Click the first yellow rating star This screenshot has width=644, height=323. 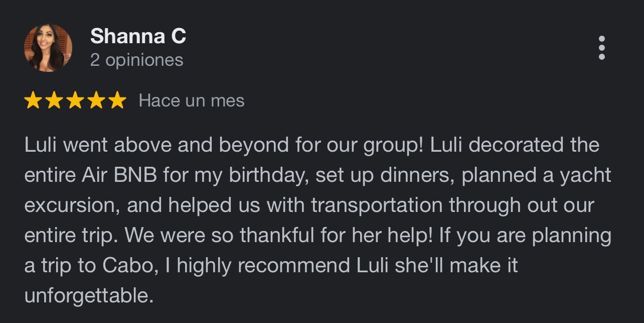[x=33, y=100]
